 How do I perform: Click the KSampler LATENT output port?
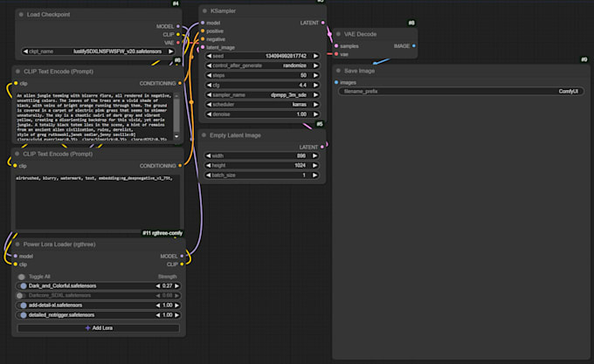(322, 23)
